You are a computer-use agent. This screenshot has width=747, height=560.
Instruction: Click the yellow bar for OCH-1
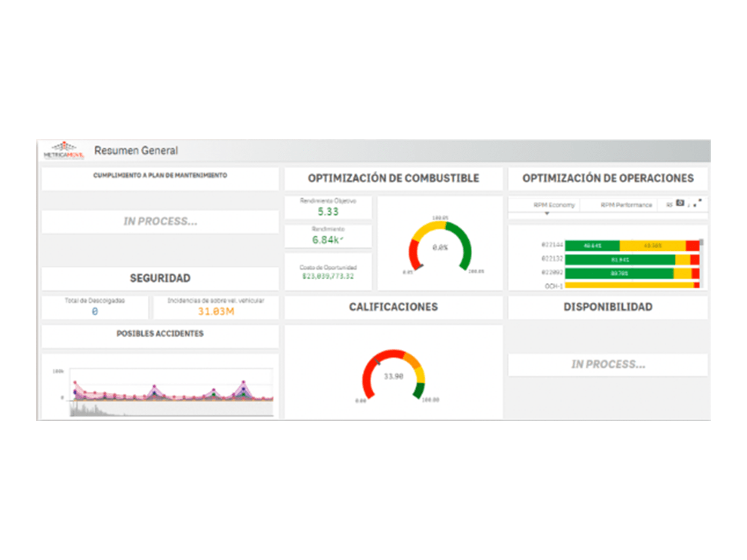click(627, 285)
